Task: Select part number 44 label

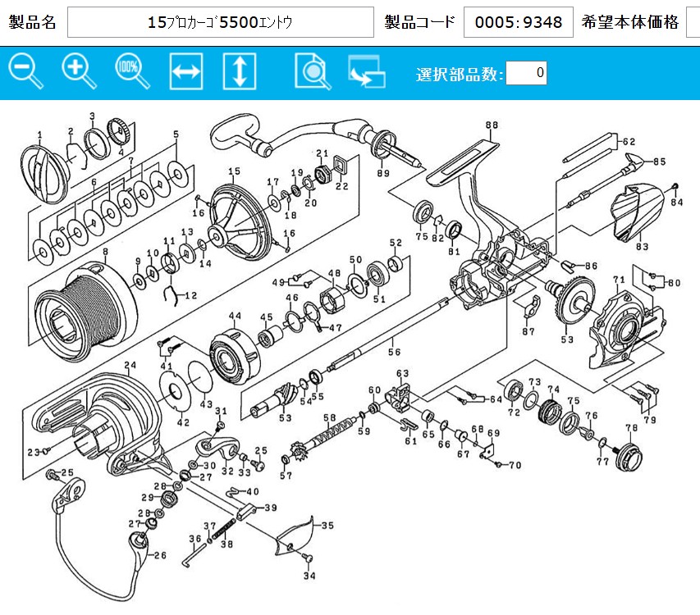Action: (x=236, y=317)
